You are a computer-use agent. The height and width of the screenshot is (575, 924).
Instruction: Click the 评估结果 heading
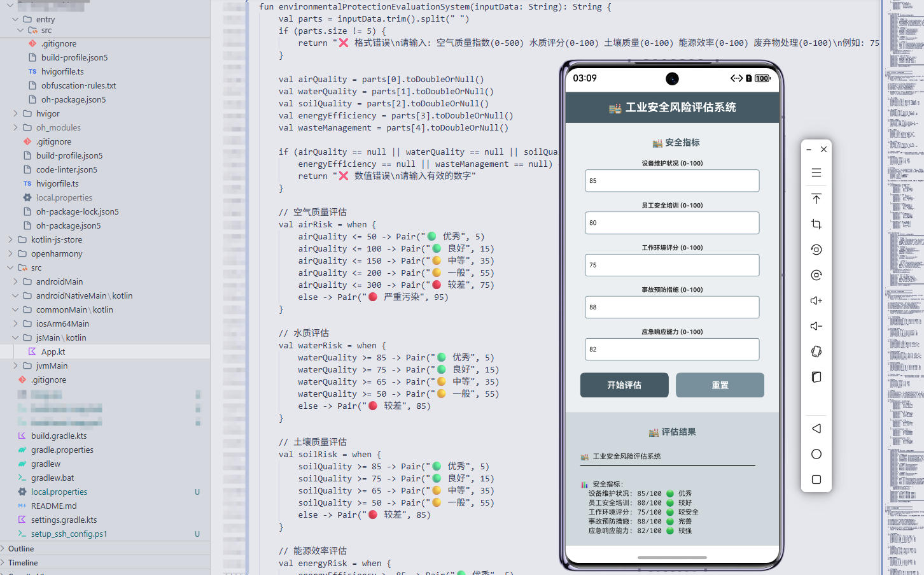(x=672, y=432)
